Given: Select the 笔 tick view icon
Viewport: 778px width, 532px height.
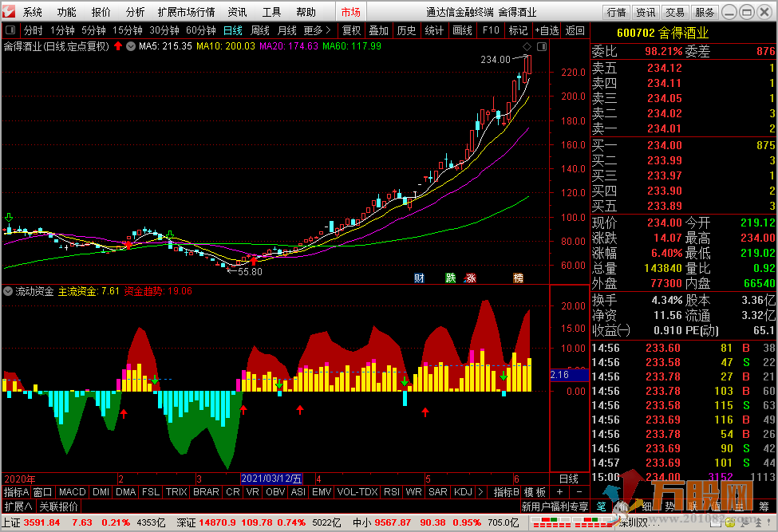Looking at the screenshot, I should point(601,506).
